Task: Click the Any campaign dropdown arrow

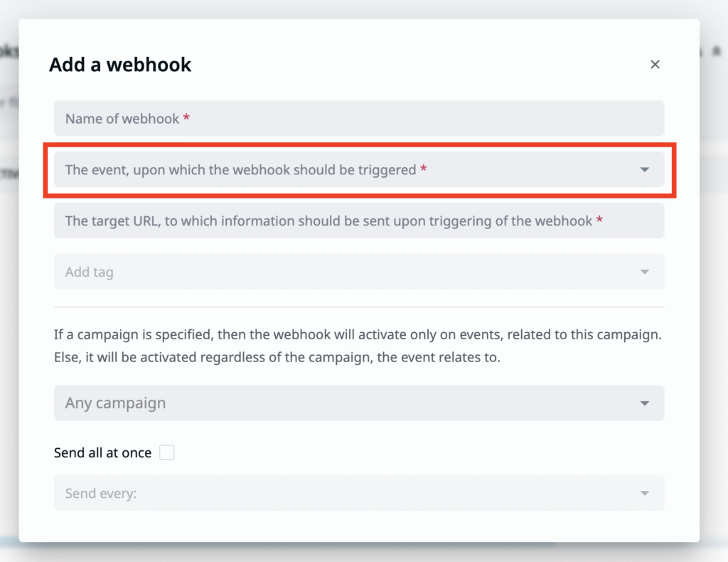Action: point(644,403)
